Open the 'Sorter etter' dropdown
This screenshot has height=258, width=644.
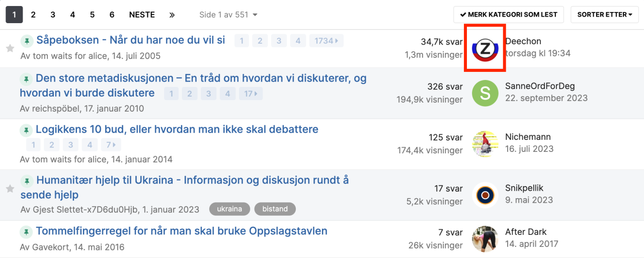(x=604, y=15)
